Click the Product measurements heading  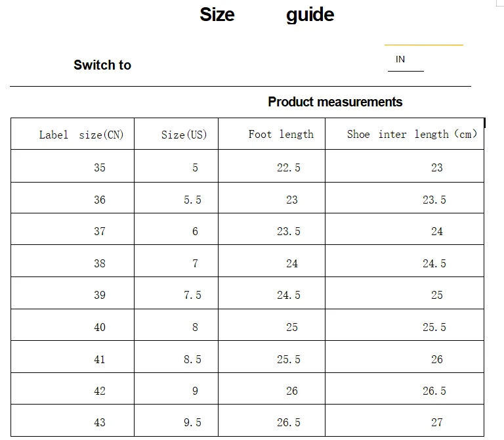tap(335, 102)
